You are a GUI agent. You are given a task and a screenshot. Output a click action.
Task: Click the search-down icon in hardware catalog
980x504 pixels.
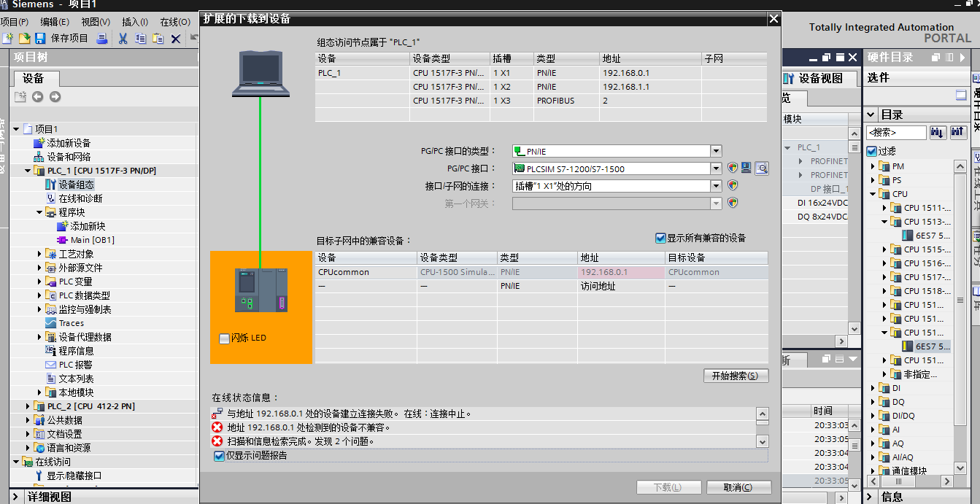(x=938, y=132)
